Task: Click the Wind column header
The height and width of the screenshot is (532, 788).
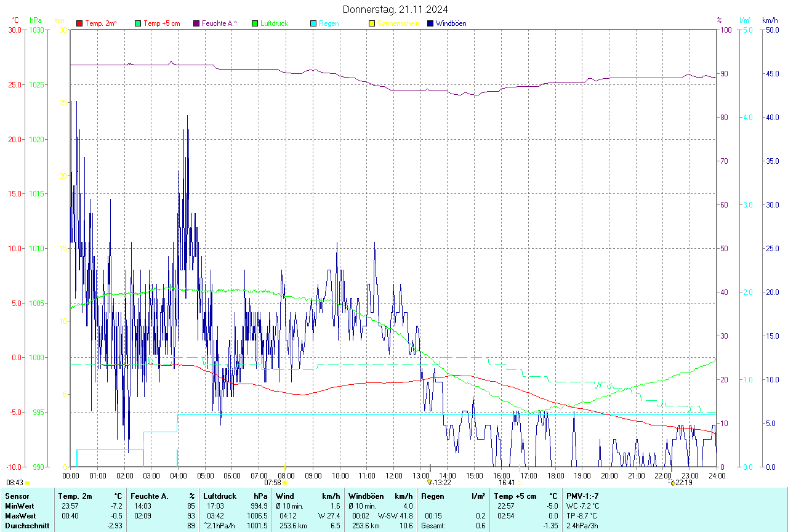Action: click(x=285, y=496)
